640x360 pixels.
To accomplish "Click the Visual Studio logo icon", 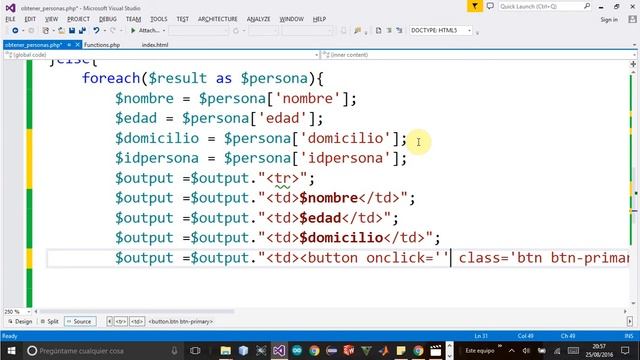I will [10, 8].
